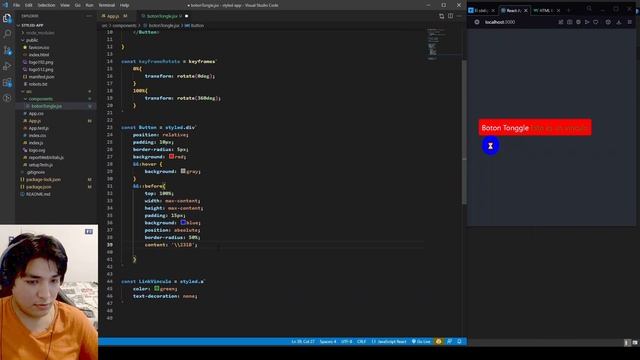Click the green color swatch on line 45
Screen dimensions: 640x360
pos(157,289)
